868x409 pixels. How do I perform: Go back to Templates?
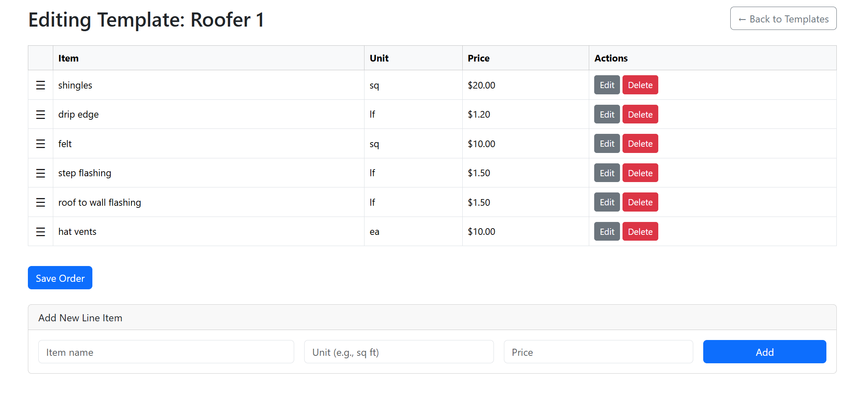click(x=783, y=19)
